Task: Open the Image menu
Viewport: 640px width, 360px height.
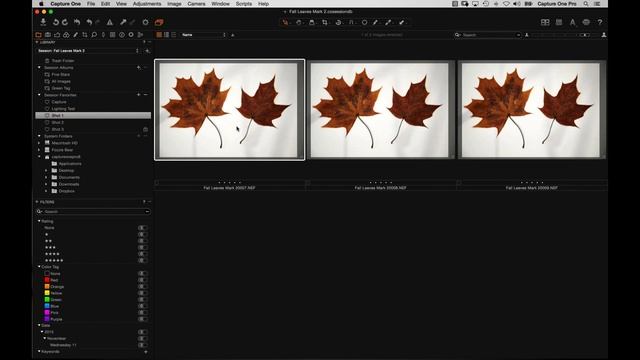Action: (174, 4)
